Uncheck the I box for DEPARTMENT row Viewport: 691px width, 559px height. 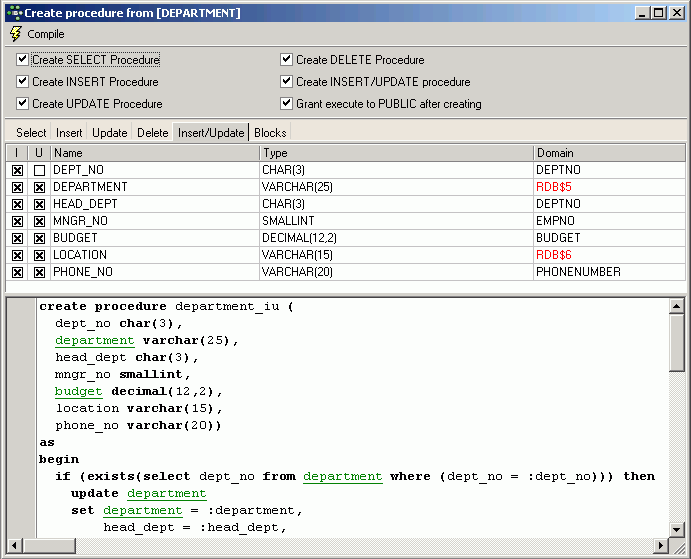tap(17, 187)
